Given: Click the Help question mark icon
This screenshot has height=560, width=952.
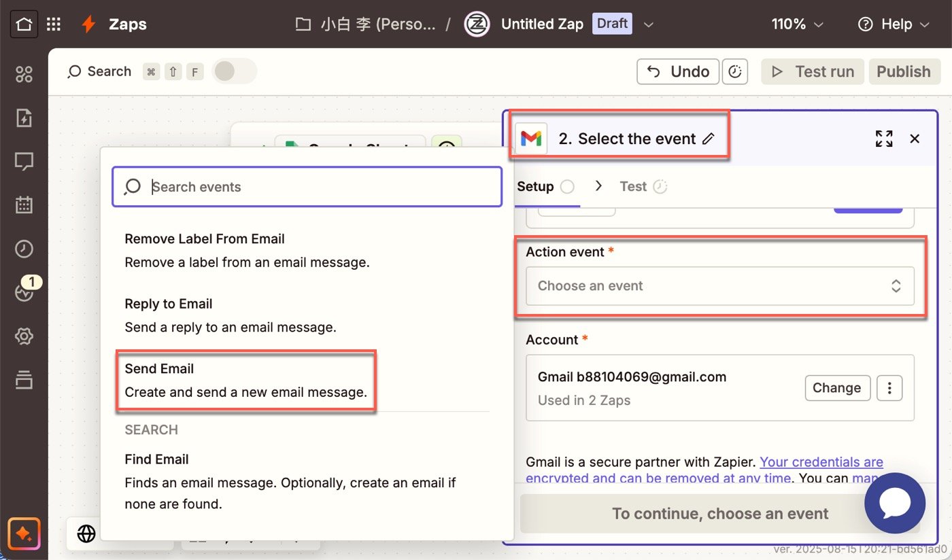Looking at the screenshot, I should [x=865, y=24].
